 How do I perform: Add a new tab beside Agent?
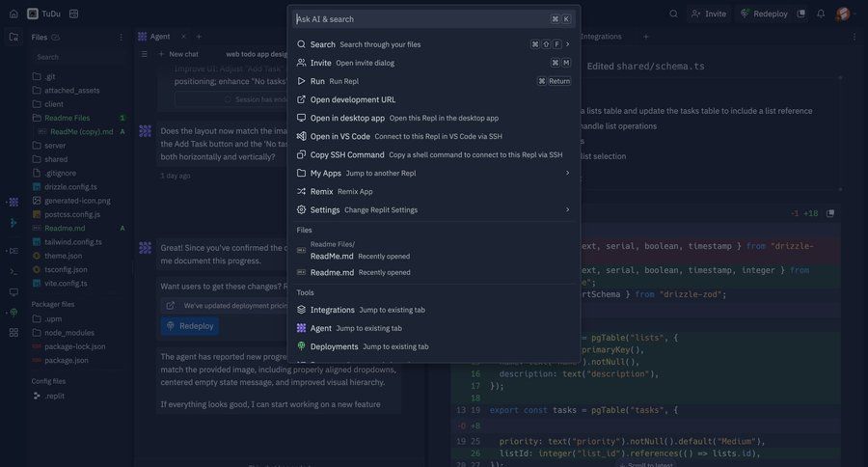click(x=199, y=37)
